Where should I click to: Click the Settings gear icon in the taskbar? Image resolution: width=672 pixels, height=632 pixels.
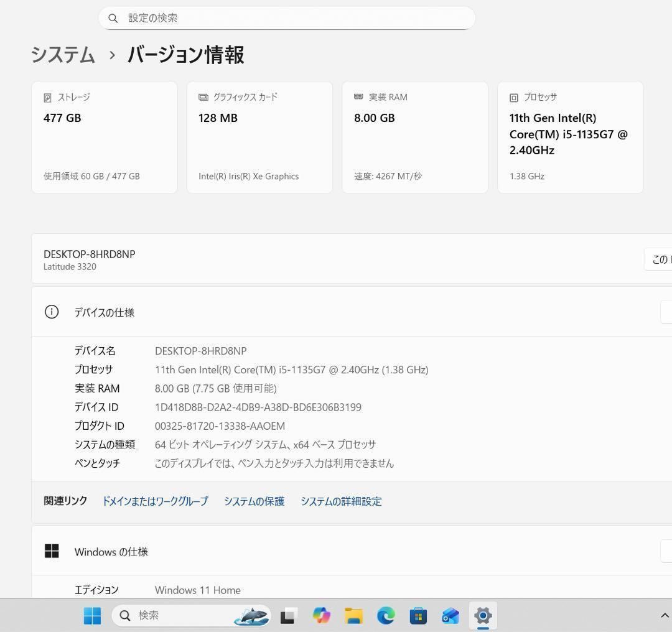[x=483, y=616]
